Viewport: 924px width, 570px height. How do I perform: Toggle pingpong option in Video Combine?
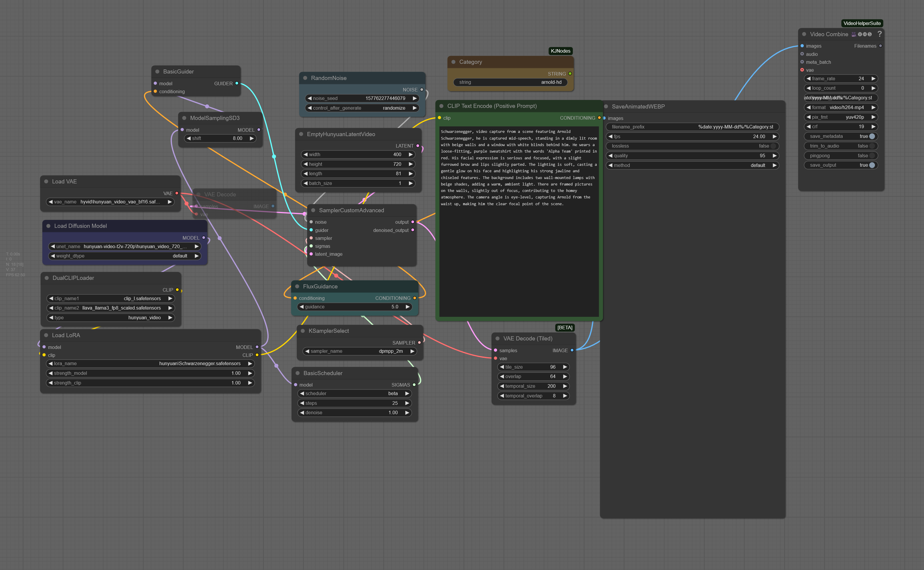[841, 156]
